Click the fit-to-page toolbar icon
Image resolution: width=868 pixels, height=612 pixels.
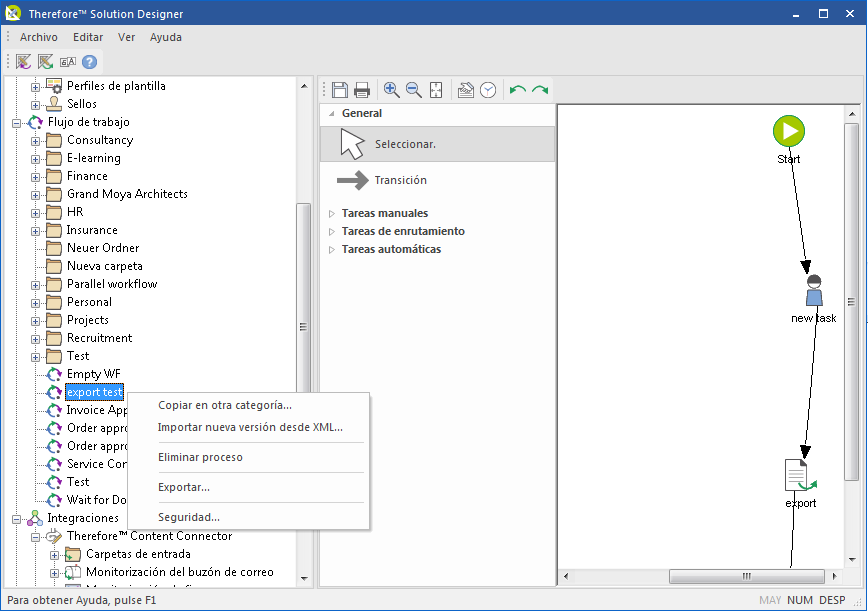coord(436,90)
